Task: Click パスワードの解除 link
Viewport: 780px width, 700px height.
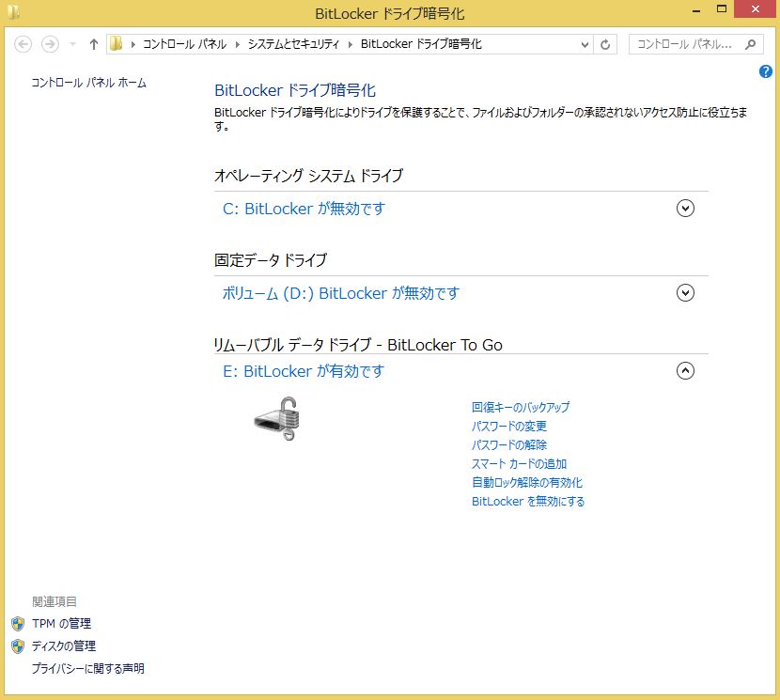Action: click(509, 444)
